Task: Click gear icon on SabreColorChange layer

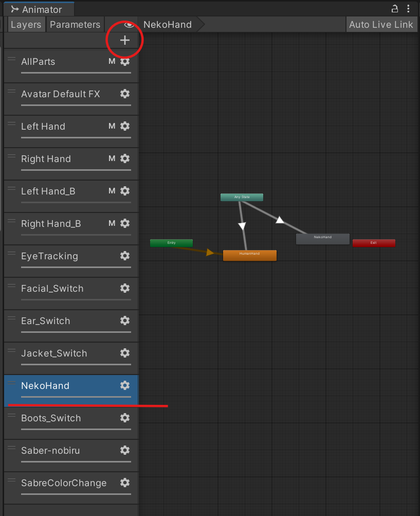Action: 124,483
